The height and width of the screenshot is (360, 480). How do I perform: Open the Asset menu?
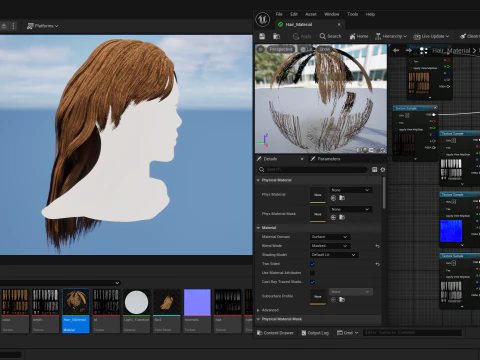click(x=311, y=14)
